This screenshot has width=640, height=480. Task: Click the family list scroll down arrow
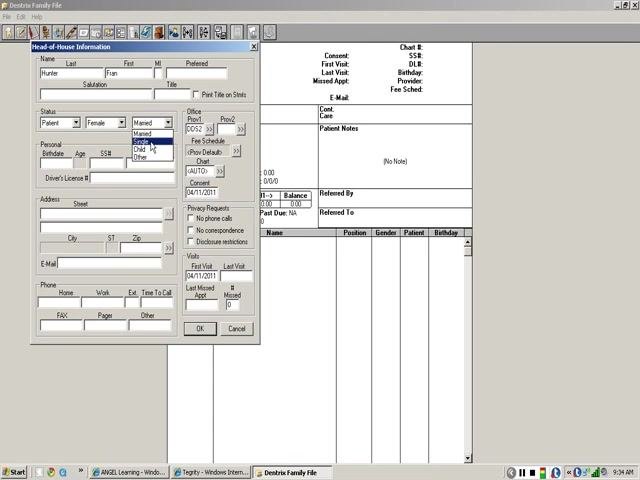[468, 459]
